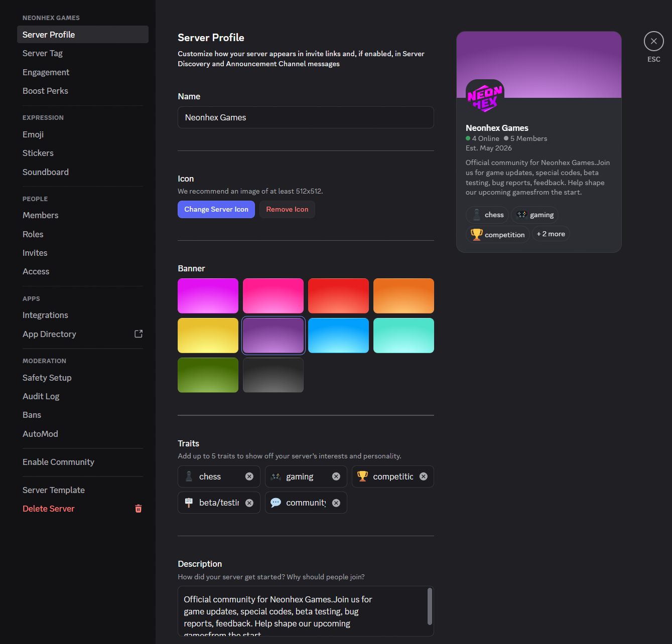Click the server Name input field
The height and width of the screenshot is (644, 672).
[x=306, y=117]
